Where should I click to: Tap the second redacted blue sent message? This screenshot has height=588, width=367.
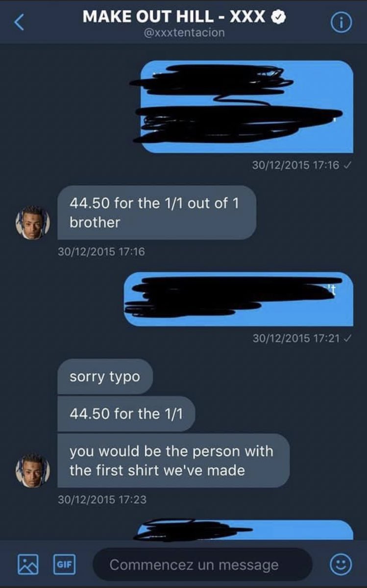(239, 299)
